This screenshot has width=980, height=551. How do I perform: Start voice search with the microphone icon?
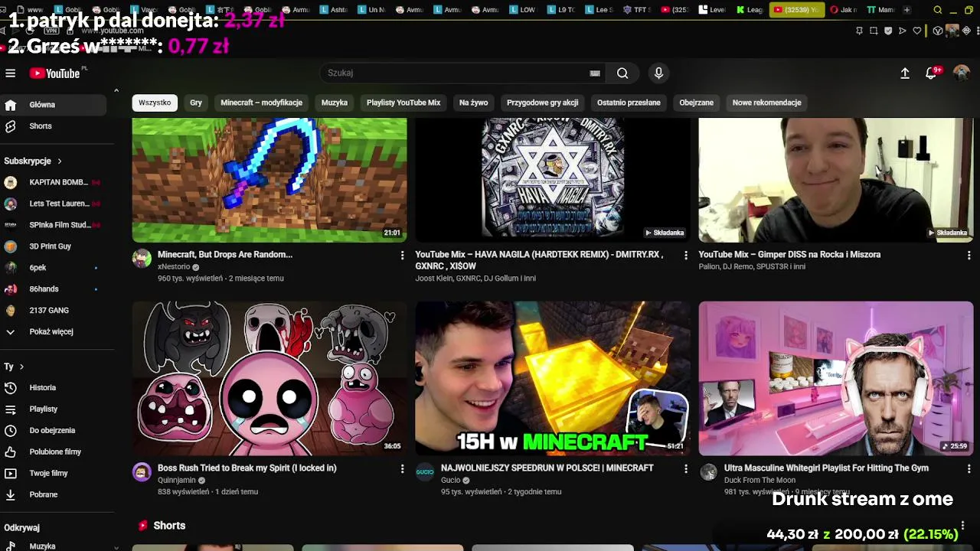658,73
